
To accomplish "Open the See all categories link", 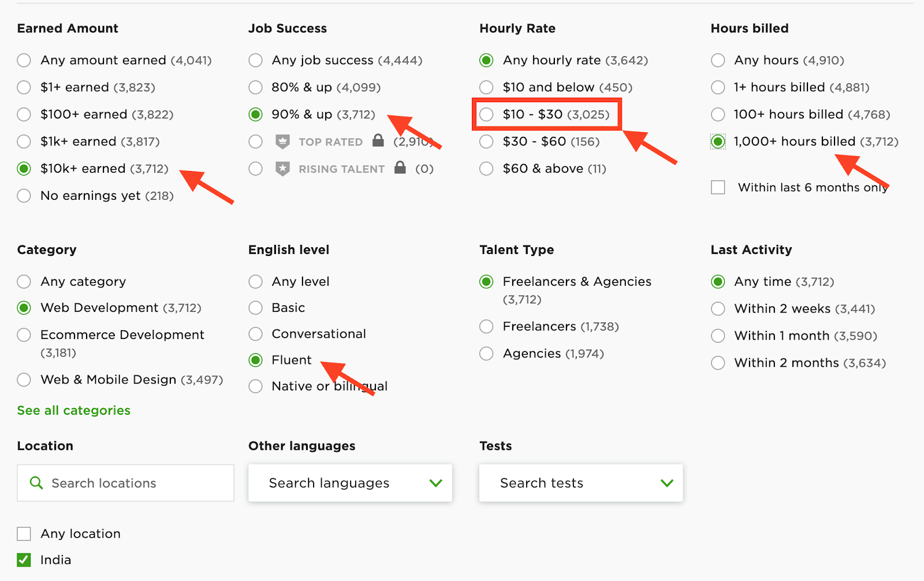I will (x=74, y=411).
